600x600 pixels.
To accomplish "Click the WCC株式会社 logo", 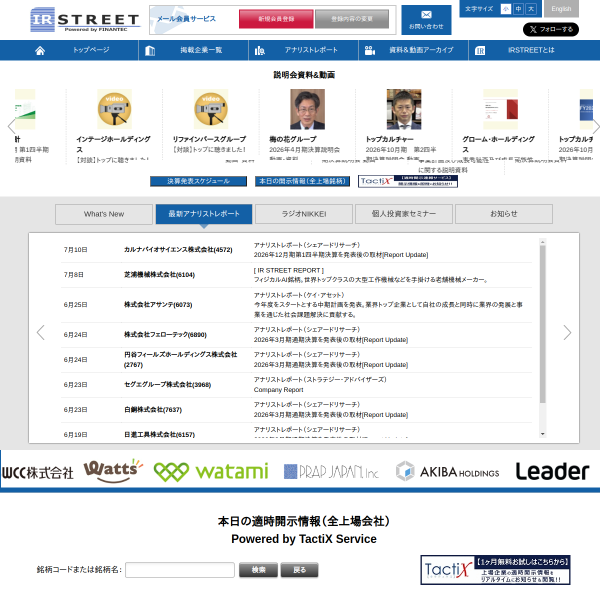I will [x=38, y=473].
